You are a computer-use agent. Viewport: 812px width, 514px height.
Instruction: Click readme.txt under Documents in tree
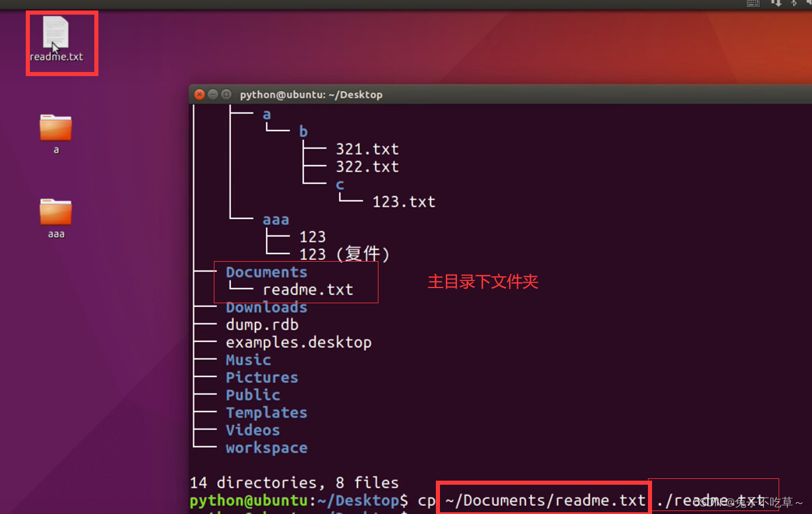308,290
